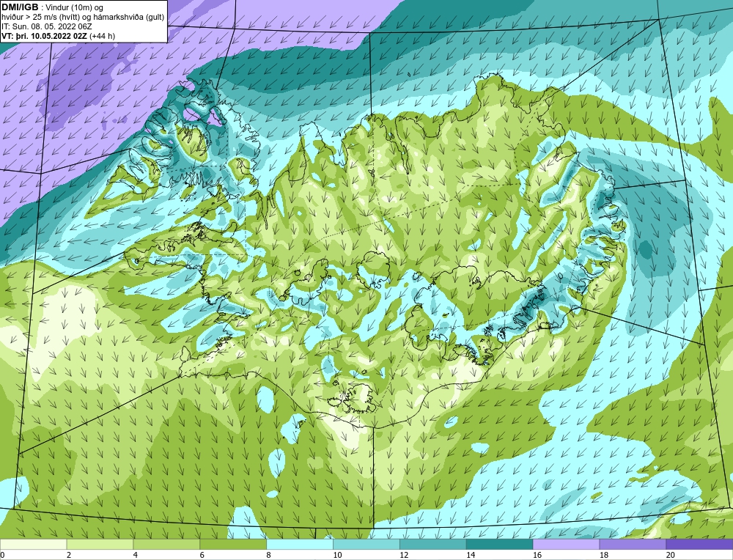Click the 'VT: þri. 10.05.2022 02Z' valid time

pyautogui.click(x=44, y=35)
